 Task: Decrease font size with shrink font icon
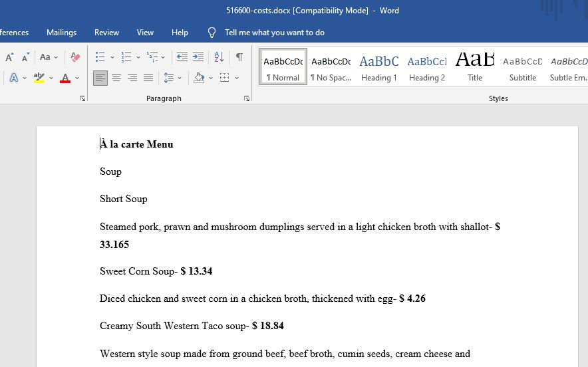25,57
